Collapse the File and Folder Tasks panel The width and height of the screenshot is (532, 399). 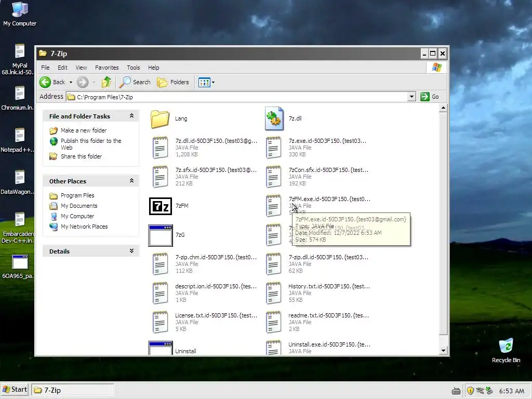[131, 116]
